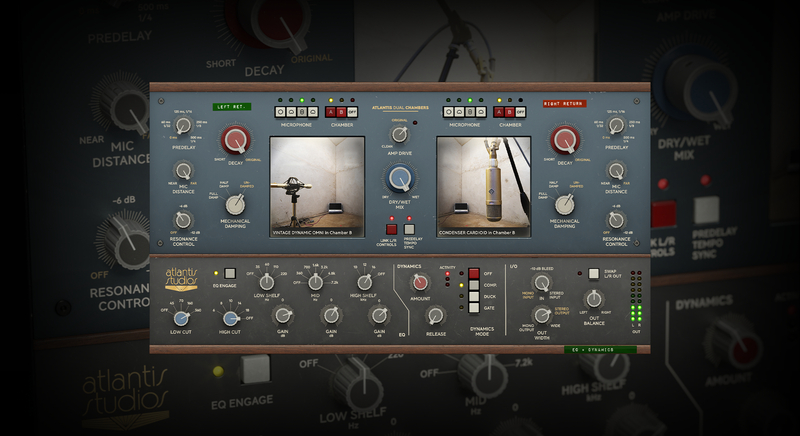Screen dimensions: 800x436
Task: Click the IN mono/stereo input knob
Action: click(x=542, y=283)
